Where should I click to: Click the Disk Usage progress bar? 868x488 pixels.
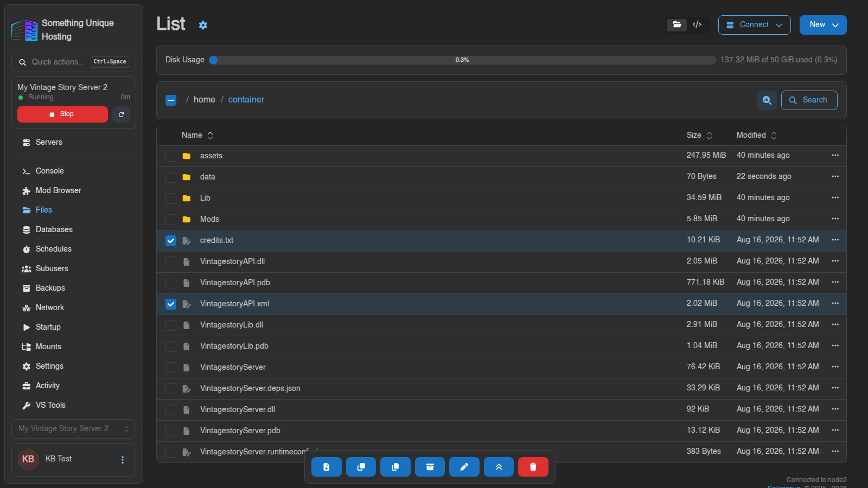[463, 60]
